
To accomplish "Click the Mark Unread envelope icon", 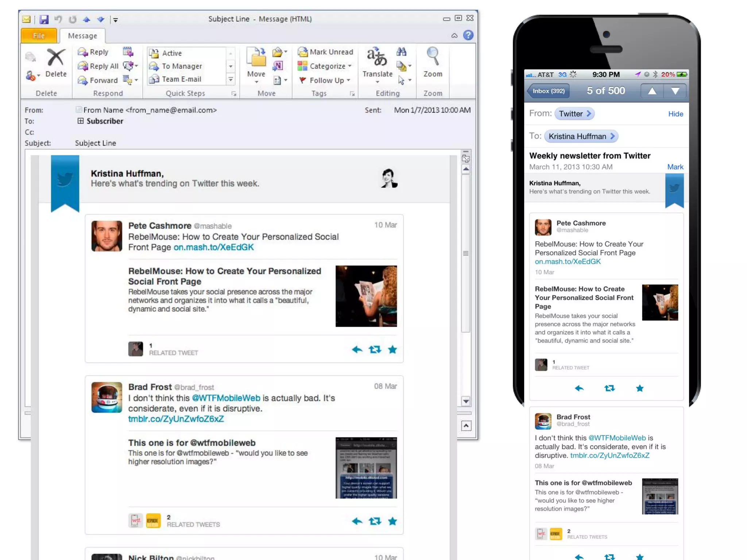I will (x=303, y=52).
